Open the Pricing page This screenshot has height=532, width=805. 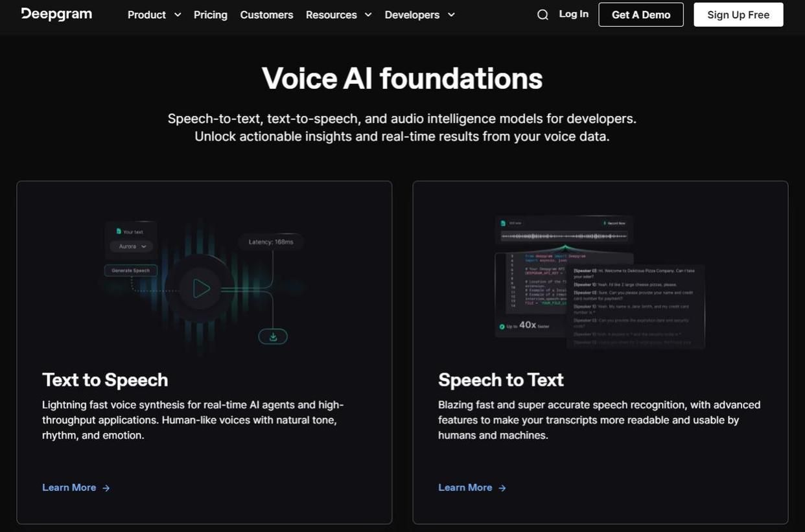211,15
